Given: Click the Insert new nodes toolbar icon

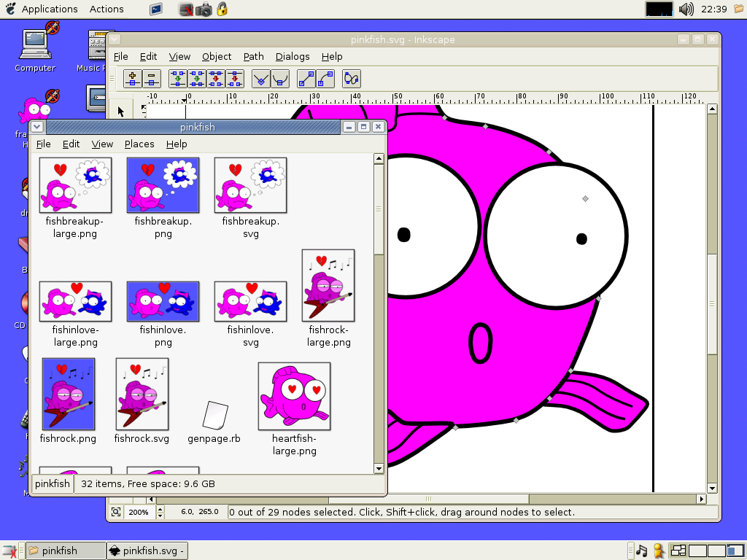Looking at the screenshot, I should 133,79.
